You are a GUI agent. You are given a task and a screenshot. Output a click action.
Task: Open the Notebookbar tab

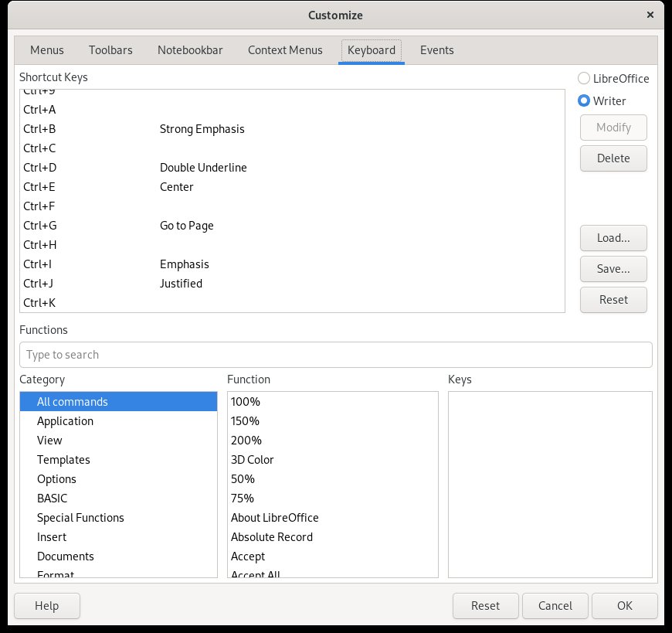(190, 49)
